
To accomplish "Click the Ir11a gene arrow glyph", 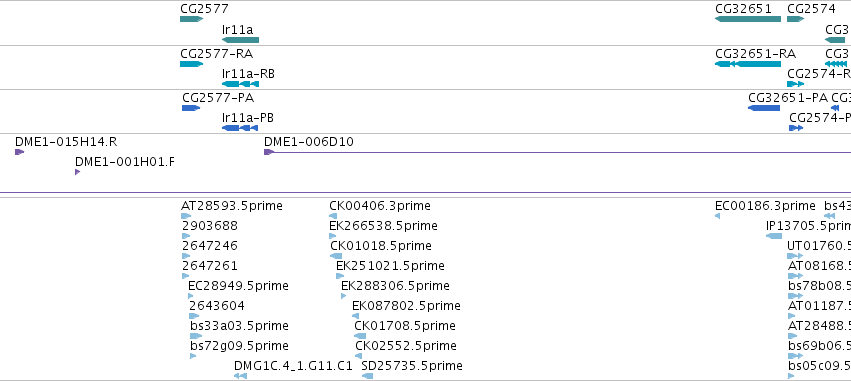I will point(240,40).
